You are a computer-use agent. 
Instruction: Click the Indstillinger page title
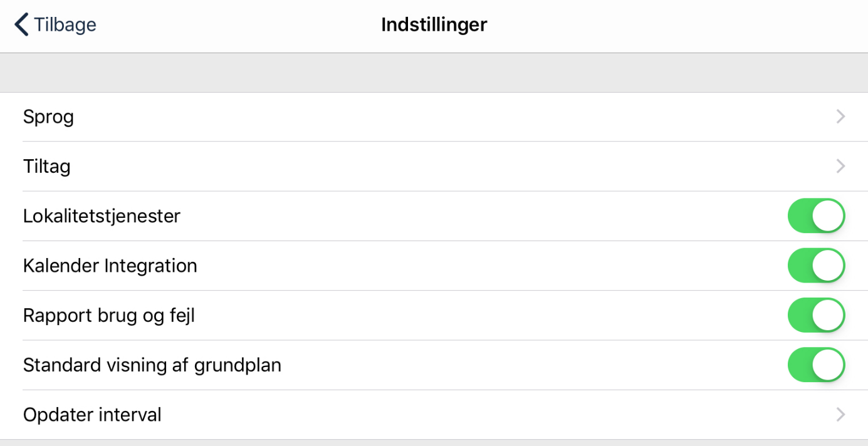point(434,25)
